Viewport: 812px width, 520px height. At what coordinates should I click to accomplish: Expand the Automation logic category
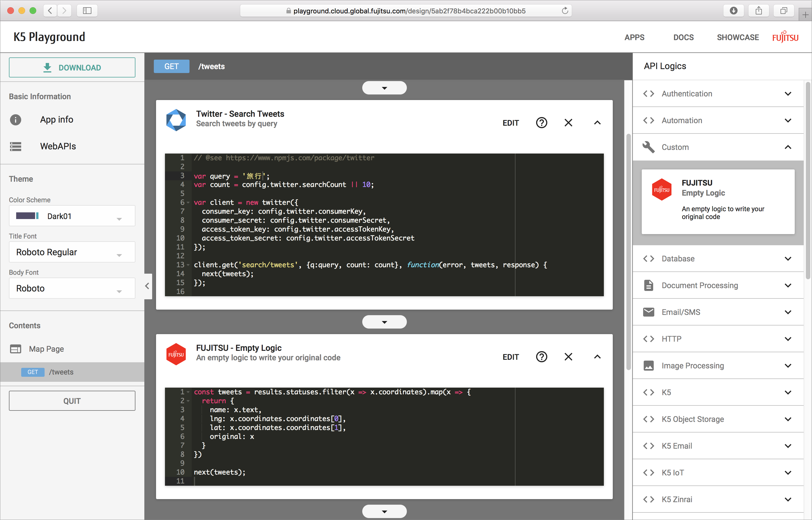click(718, 120)
